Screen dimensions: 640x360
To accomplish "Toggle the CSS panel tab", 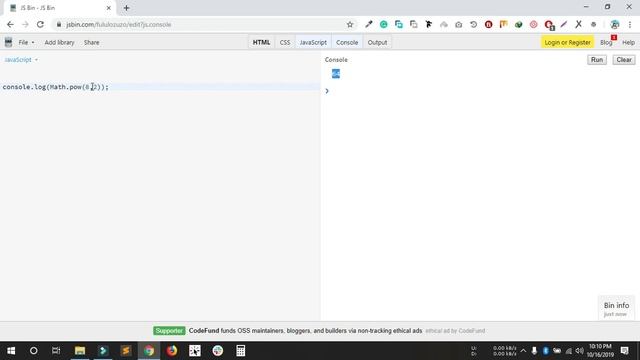I will tap(285, 42).
